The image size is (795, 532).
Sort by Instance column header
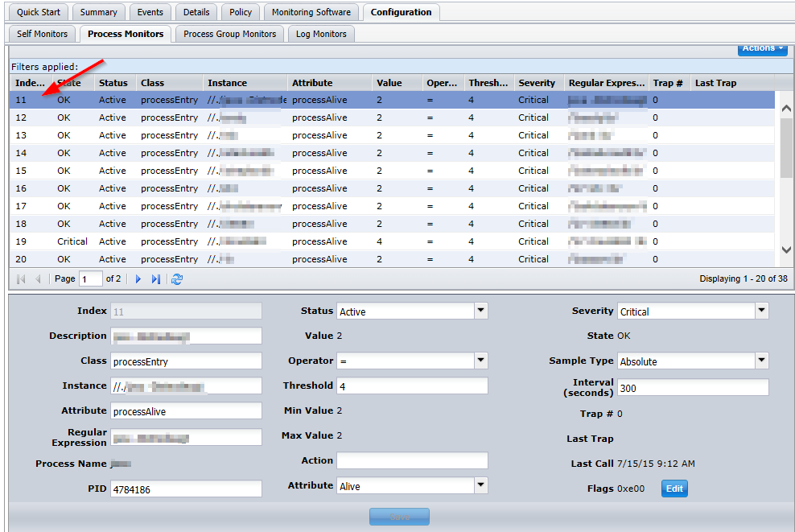click(245, 83)
